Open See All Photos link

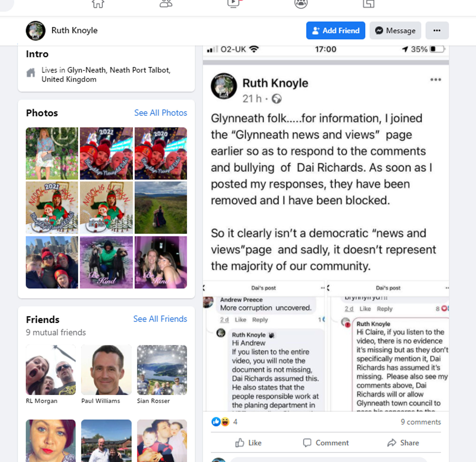pyautogui.click(x=160, y=113)
